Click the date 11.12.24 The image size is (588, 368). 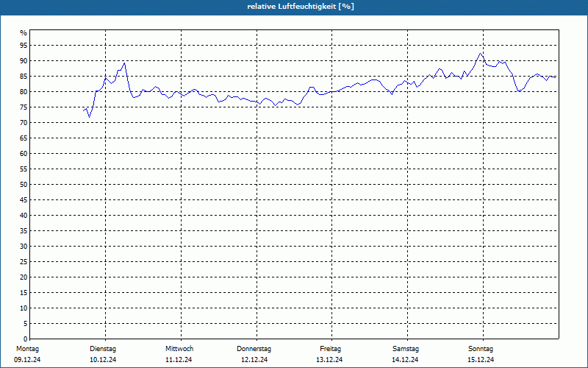click(x=179, y=360)
